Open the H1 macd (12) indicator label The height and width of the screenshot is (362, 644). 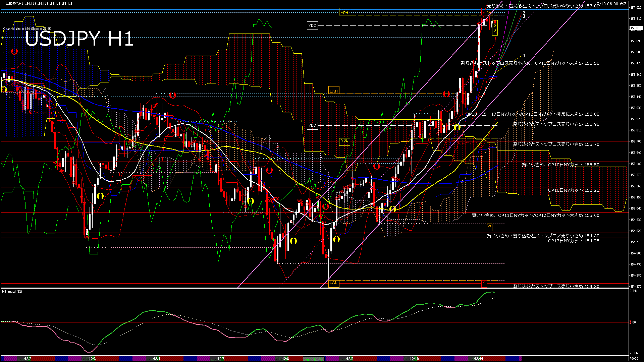[x=12, y=291]
